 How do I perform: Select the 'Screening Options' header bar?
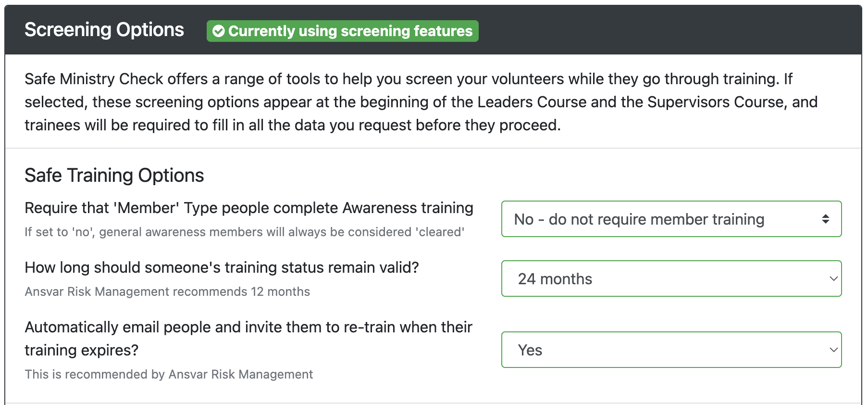pyautogui.click(x=104, y=29)
